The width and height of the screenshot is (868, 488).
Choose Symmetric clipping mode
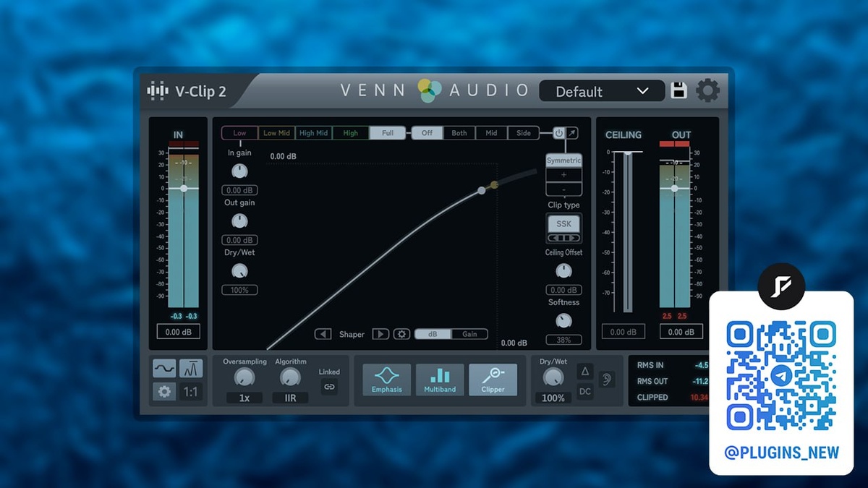(563, 160)
